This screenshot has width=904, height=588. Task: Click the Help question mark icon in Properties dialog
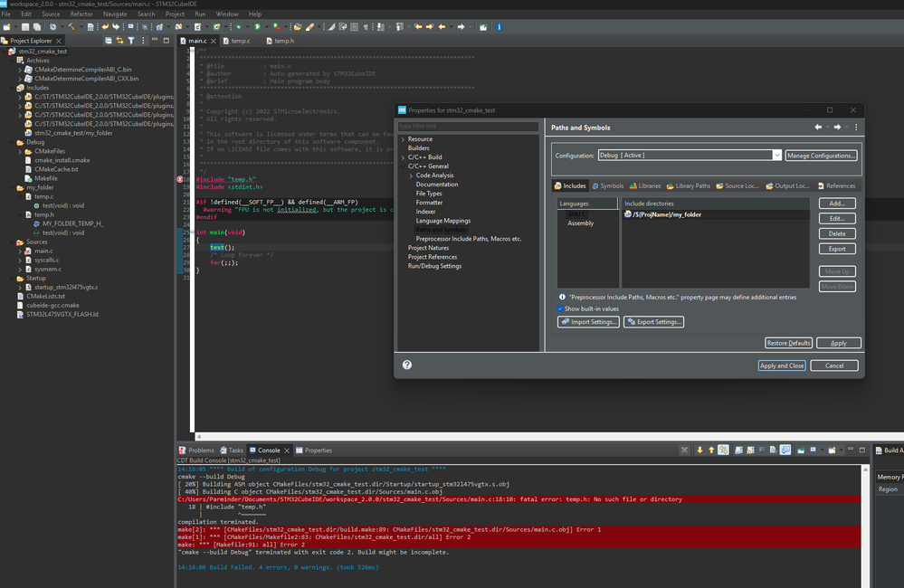pos(407,365)
